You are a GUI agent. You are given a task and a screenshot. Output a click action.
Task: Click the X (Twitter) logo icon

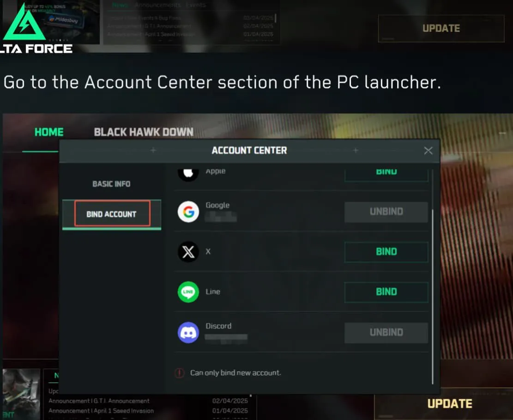click(x=188, y=252)
